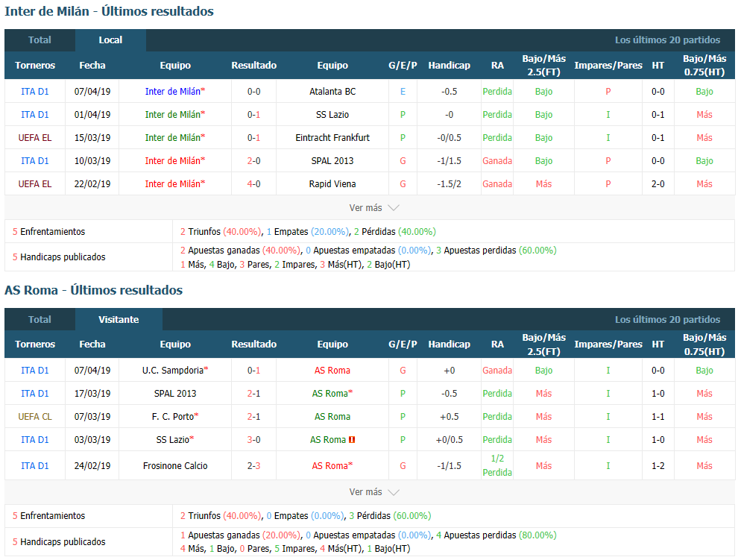741x560 pixels.
Task: Select the Local tab
Action: click(110, 40)
